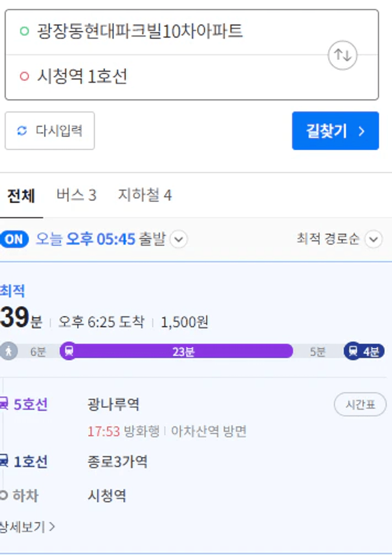Click the 5호선 train icon in the route steps
Screen dimensions: 392x555
[x=3, y=403]
